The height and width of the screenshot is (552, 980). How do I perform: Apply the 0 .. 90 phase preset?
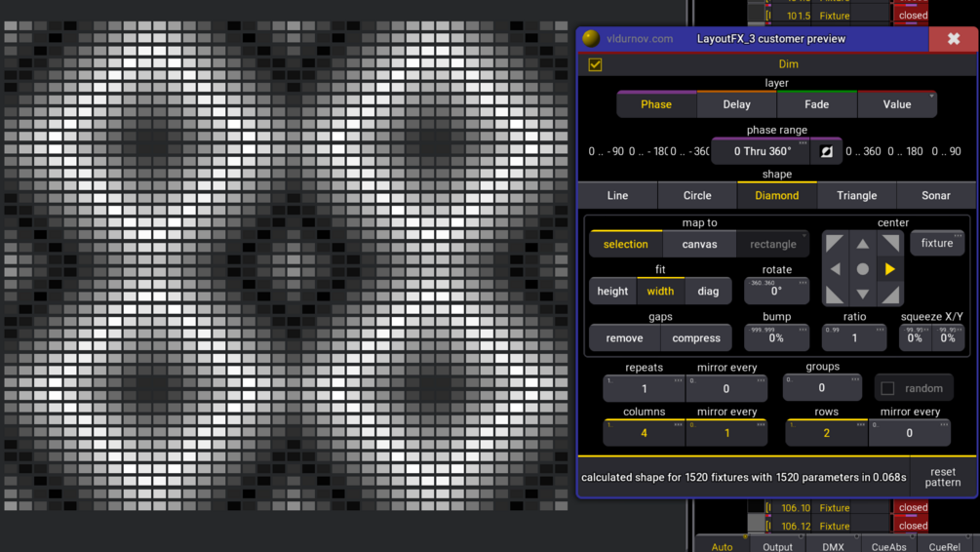[x=946, y=151]
